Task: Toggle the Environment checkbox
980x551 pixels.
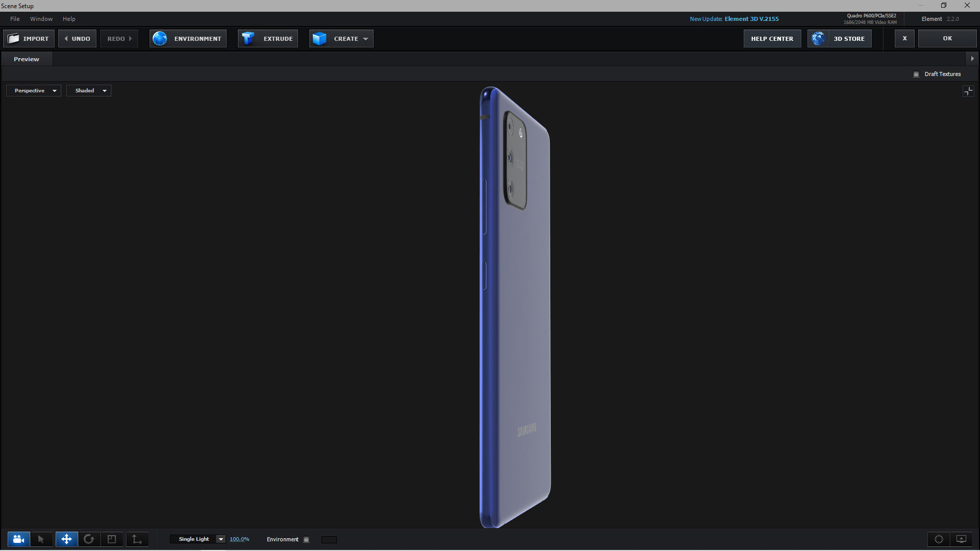Action: pos(306,540)
